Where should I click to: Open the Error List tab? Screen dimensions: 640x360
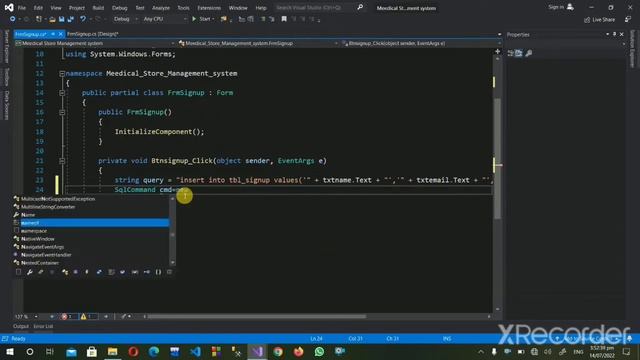pyautogui.click(x=43, y=326)
